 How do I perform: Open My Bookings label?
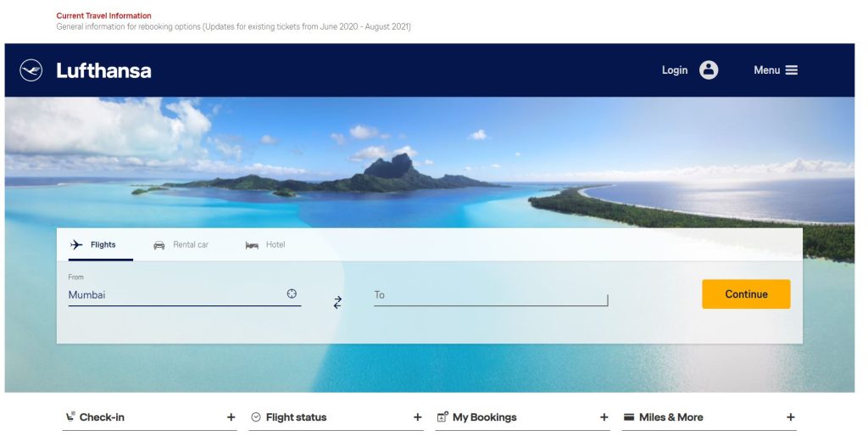pyautogui.click(x=484, y=417)
